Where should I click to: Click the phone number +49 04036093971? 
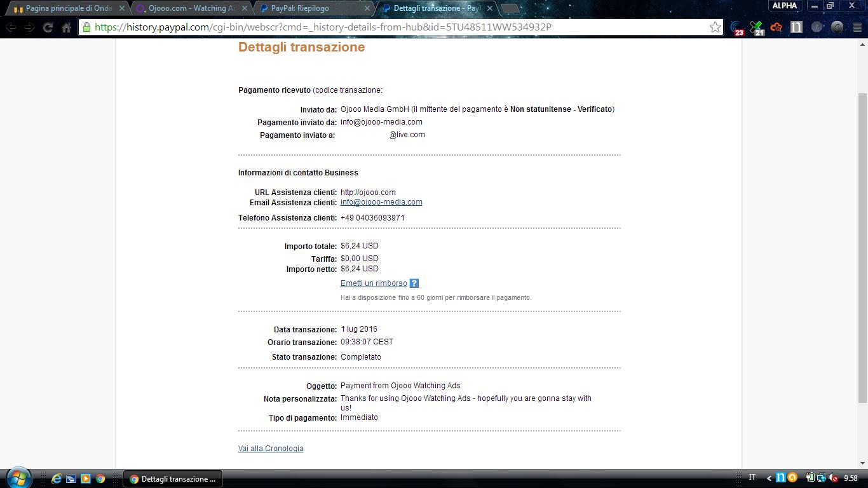tap(372, 218)
